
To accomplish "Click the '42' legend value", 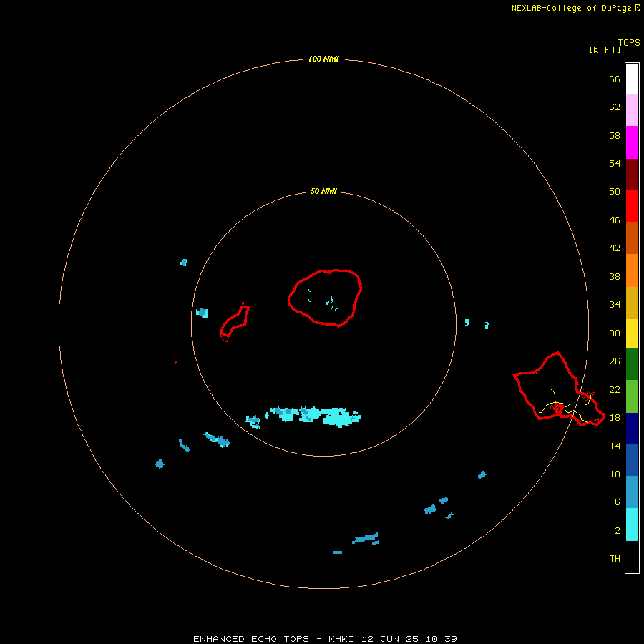I will point(615,248).
